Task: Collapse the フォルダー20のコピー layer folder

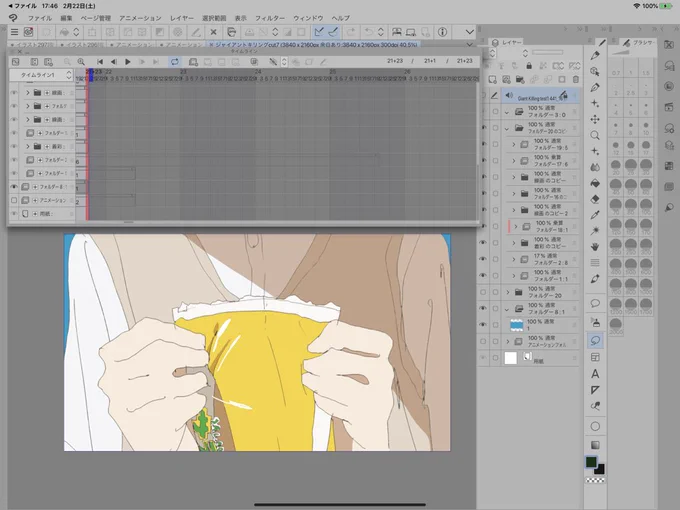Action: pyautogui.click(x=507, y=128)
